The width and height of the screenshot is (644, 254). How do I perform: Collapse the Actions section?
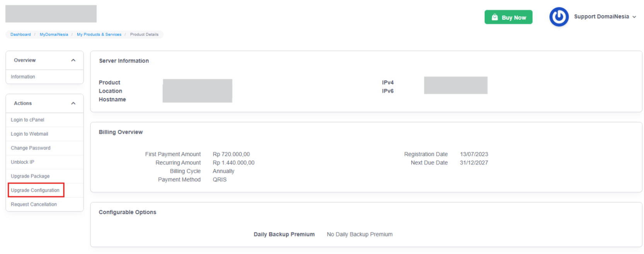click(73, 103)
